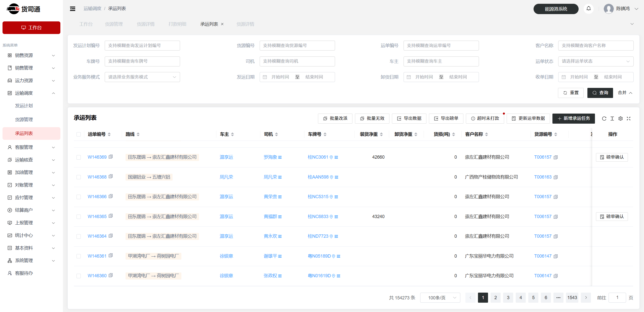Select all rows with header checkbox
The height and width of the screenshot is (312, 644).
(x=79, y=134)
